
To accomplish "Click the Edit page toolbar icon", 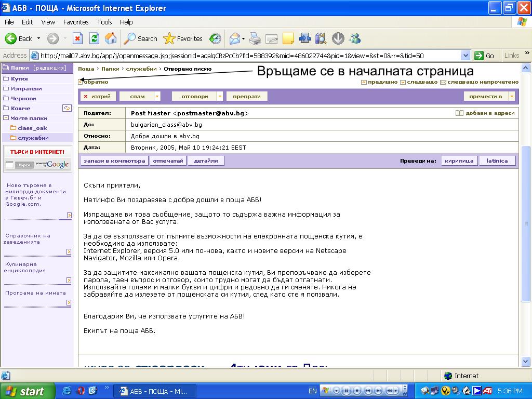I will [271, 38].
